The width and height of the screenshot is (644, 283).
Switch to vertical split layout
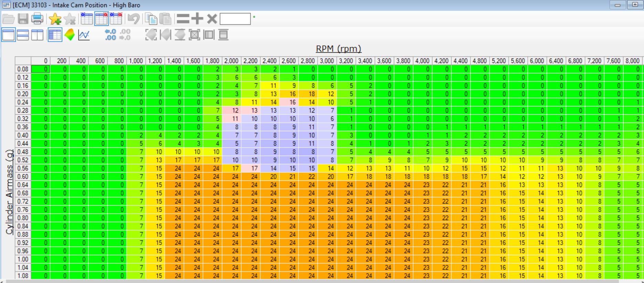point(37,35)
